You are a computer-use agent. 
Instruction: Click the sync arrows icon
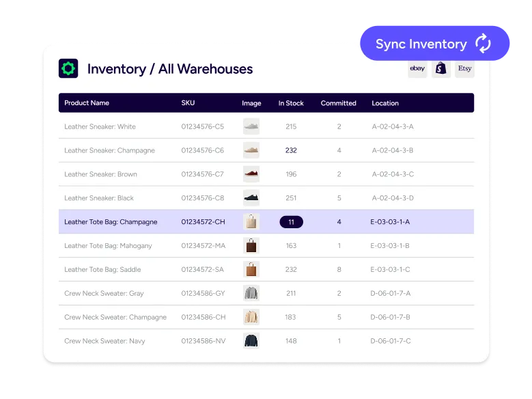tap(484, 44)
